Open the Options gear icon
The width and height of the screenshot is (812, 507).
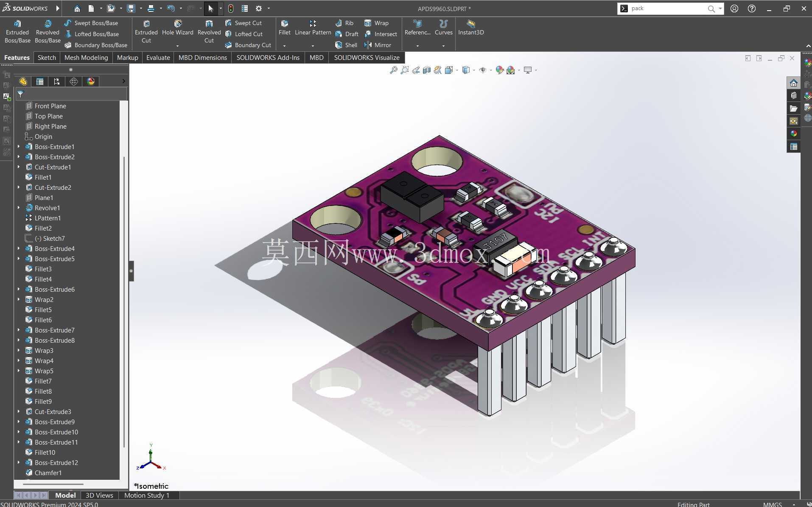pyautogui.click(x=259, y=8)
